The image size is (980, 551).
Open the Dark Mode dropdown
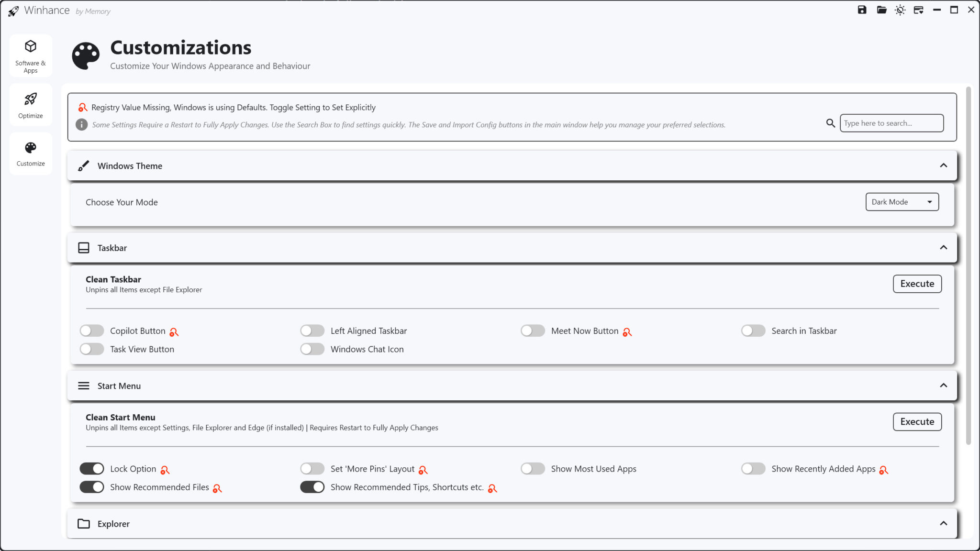(902, 201)
